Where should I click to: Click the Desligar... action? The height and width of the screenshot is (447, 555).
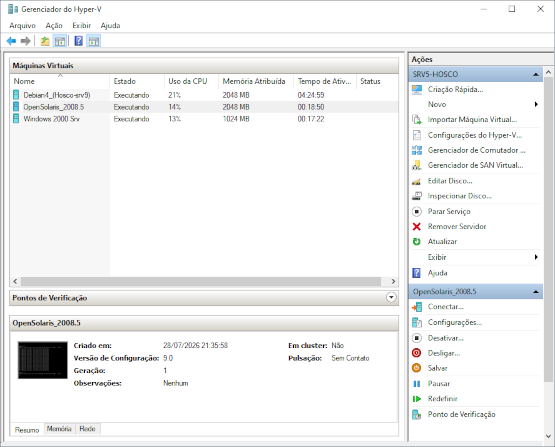click(x=444, y=353)
